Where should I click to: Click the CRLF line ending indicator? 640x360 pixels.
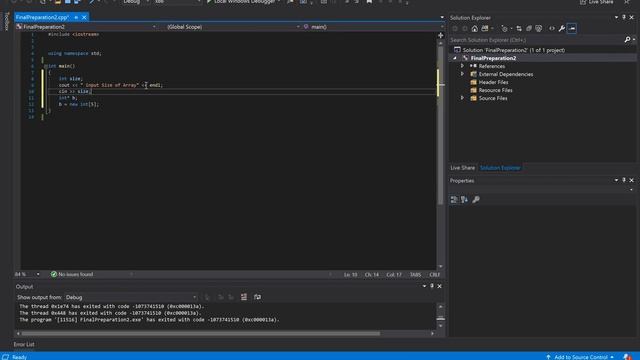435,275
